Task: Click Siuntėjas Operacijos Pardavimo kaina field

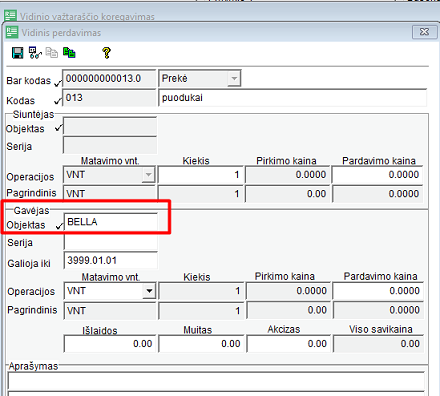Action: 377,175
